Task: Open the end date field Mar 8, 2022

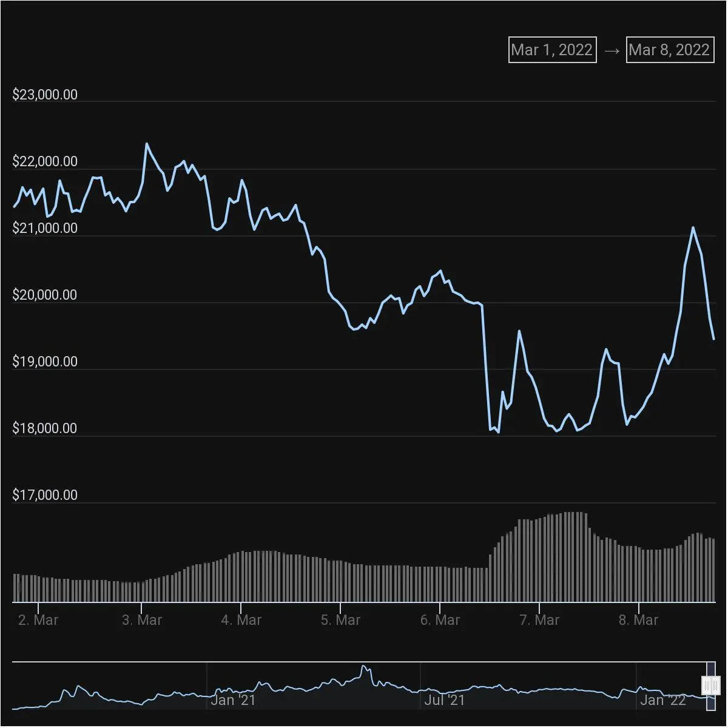Action: [x=670, y=50]
